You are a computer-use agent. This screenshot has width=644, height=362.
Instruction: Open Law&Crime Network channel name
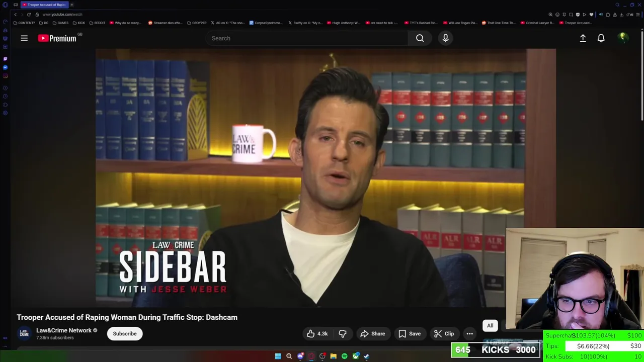(63, 330)
